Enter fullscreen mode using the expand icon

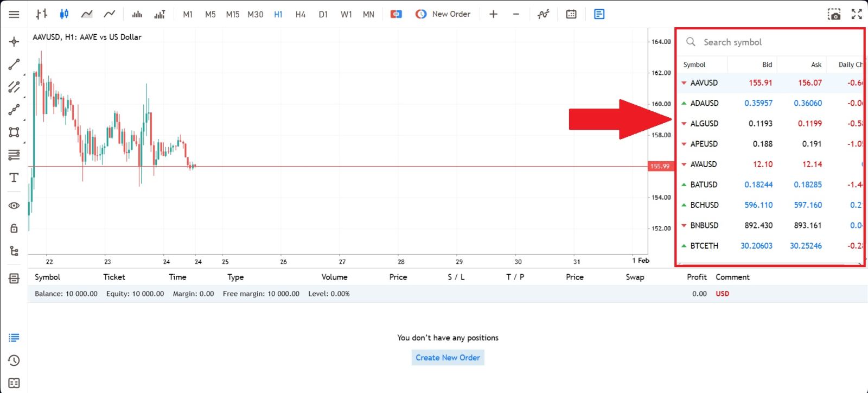point(857,14)
